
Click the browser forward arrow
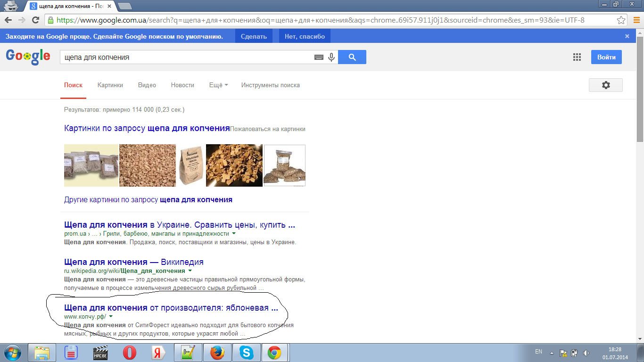(22, 20)
